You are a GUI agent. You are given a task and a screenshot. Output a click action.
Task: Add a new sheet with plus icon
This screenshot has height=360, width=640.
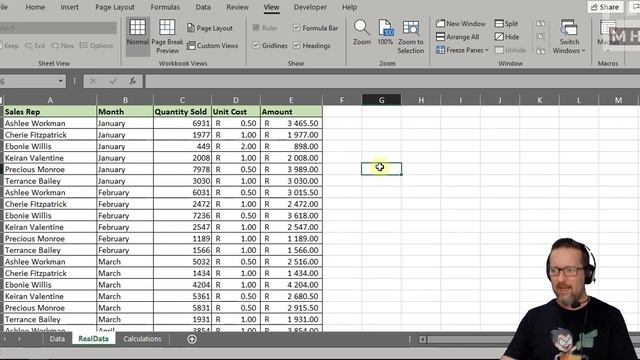(x=192, y=339)
